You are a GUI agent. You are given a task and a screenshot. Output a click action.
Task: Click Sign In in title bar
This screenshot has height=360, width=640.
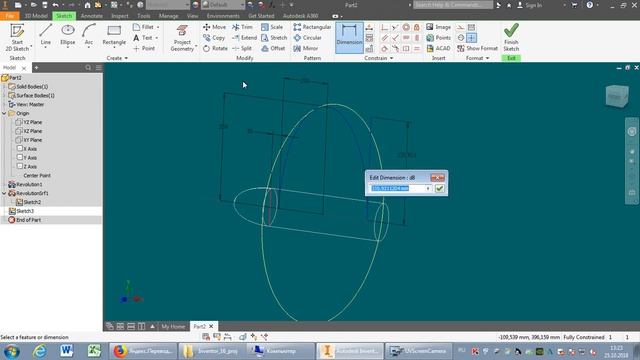click(529, 5)
